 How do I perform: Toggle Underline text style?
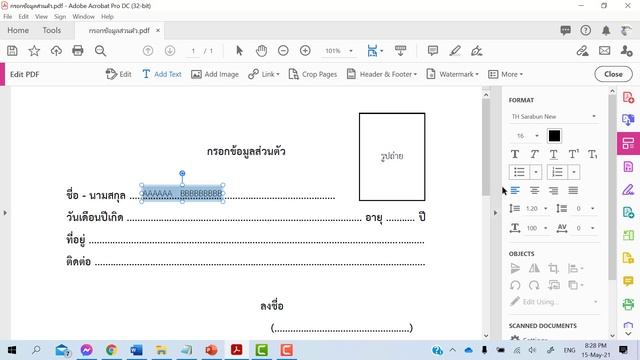click(553, 154)
